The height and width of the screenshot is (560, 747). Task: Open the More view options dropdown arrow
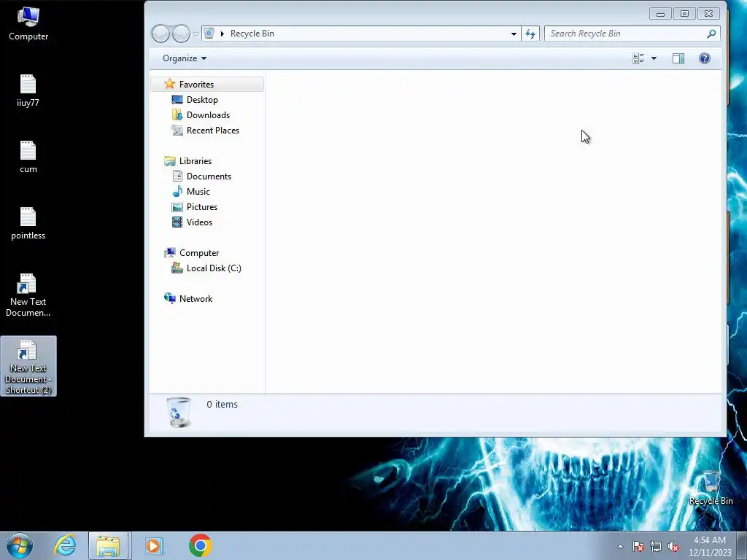tap(654, 58)
